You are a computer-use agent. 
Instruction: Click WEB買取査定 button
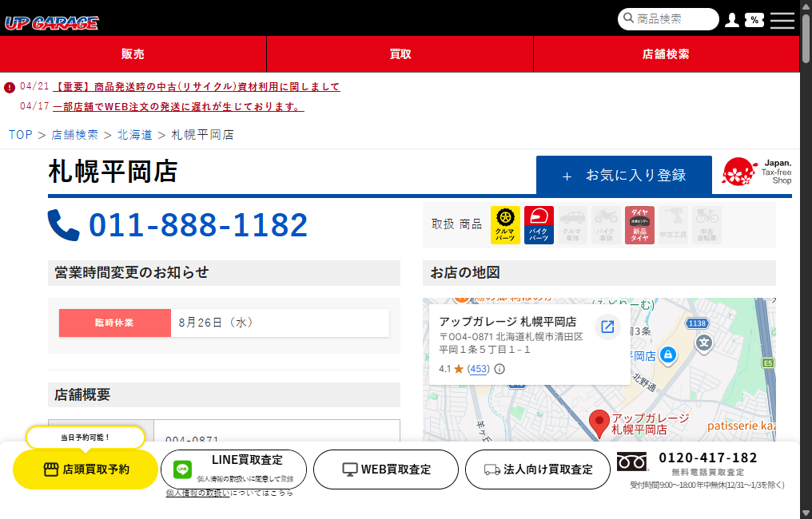click(x=386, y=469)
